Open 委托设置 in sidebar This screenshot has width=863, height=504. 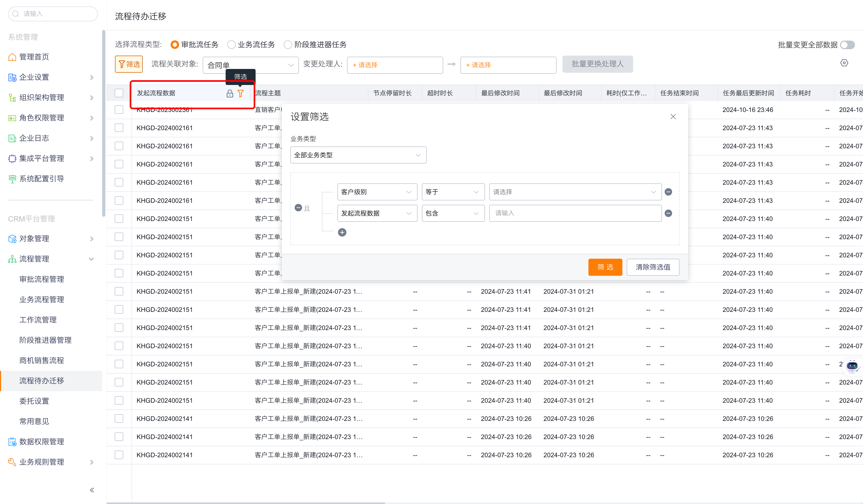pyautogui.click(x=34, y=401)
